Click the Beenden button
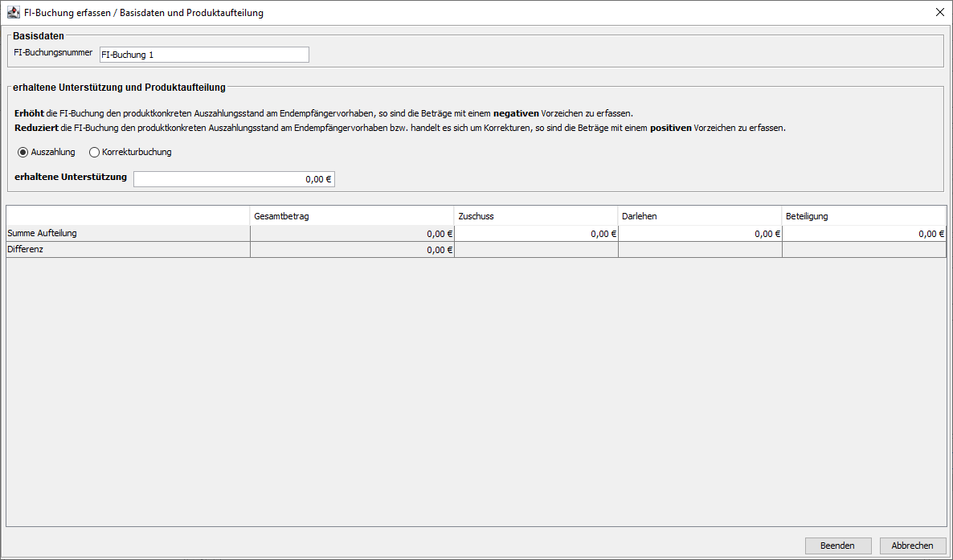The height and width of the screenshot is (560, 953). click(838, 546)
